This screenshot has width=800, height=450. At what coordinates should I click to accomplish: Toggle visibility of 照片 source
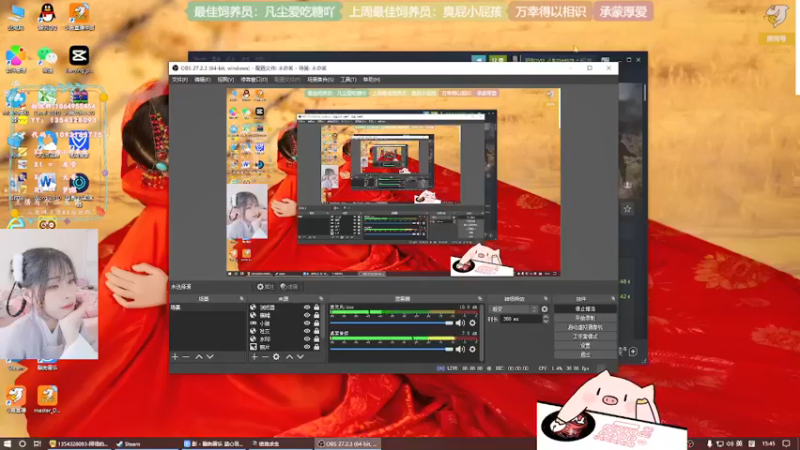pos(307,347)
